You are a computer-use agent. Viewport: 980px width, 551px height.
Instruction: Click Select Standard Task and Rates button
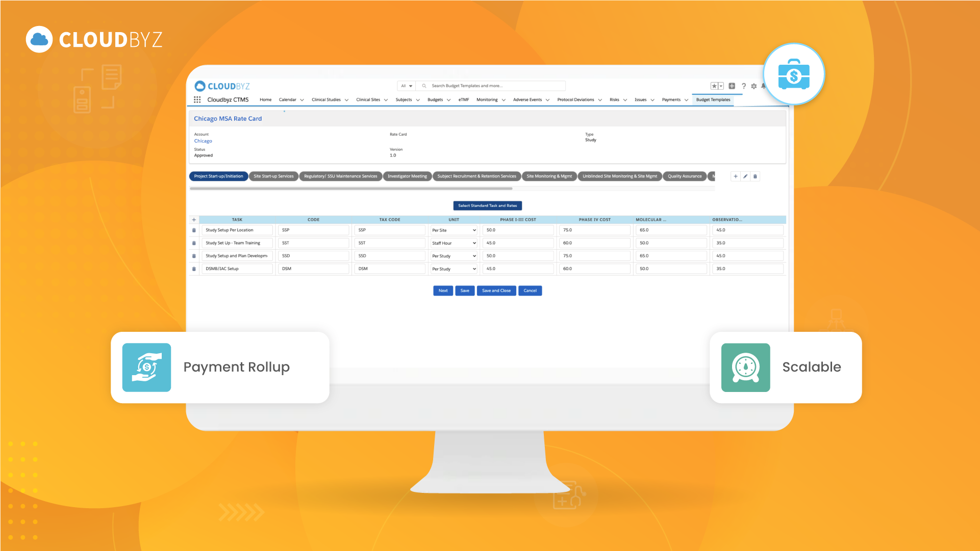(487, 205)
